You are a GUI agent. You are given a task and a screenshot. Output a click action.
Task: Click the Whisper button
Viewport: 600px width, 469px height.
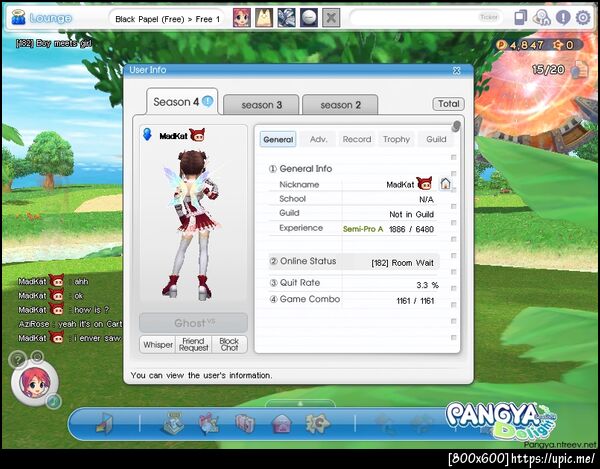pos(158,345)
